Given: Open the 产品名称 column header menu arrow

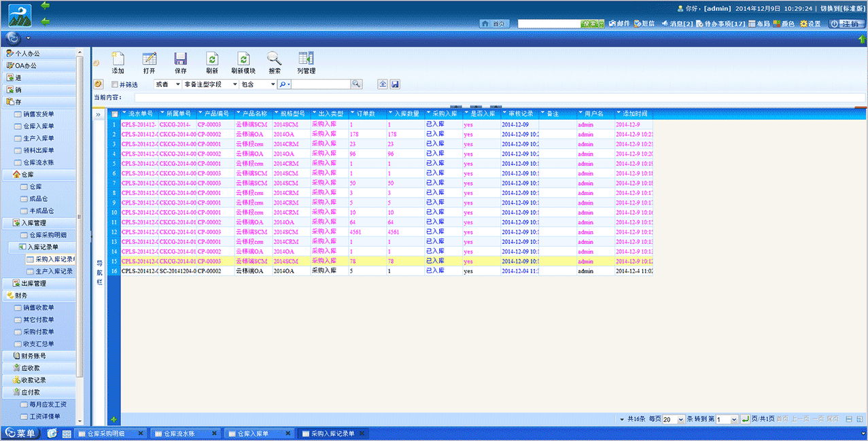Looking at the screenshot, I should tap(238, 113).
